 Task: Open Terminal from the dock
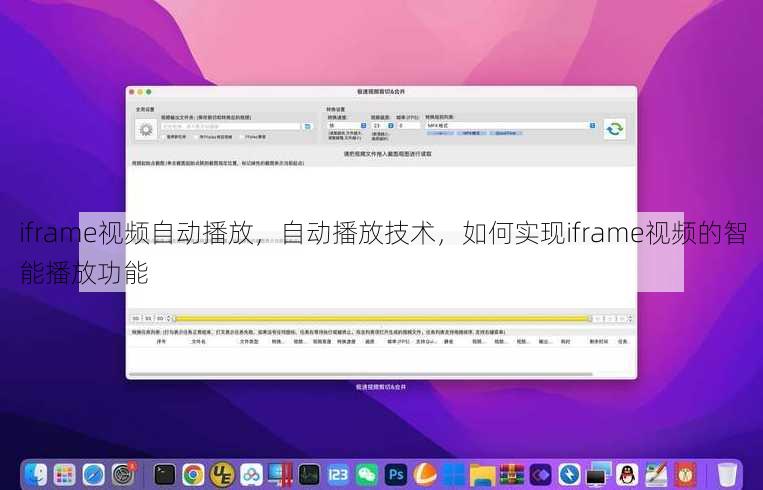[164, 474]
